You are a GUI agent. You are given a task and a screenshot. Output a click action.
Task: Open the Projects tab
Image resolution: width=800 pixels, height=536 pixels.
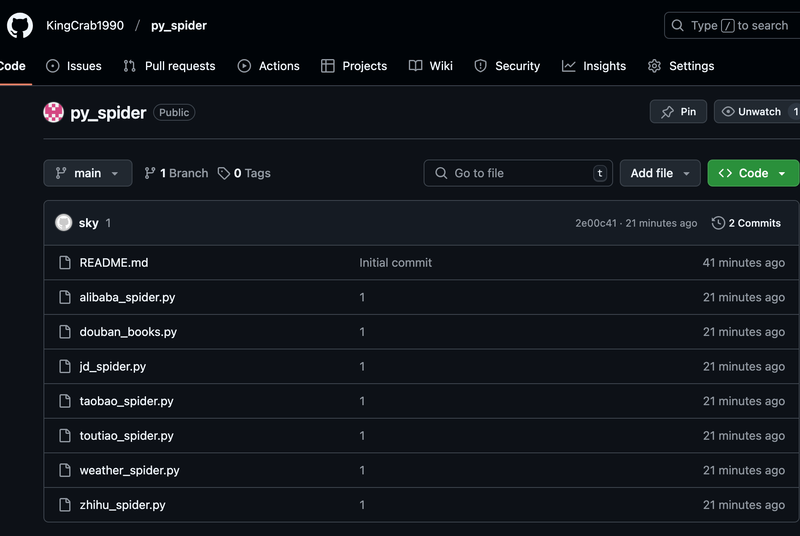point(354,66)
